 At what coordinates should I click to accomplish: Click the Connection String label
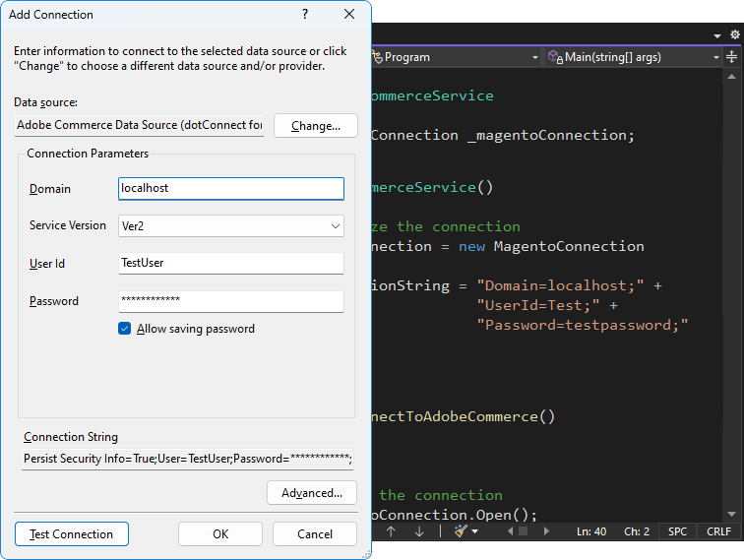[x=71, y=437]
